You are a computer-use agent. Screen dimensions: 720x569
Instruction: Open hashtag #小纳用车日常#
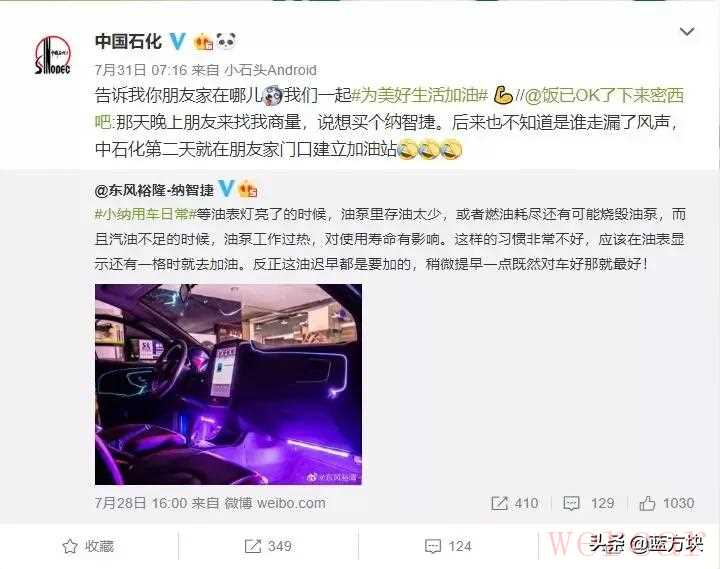coord(146,214)
